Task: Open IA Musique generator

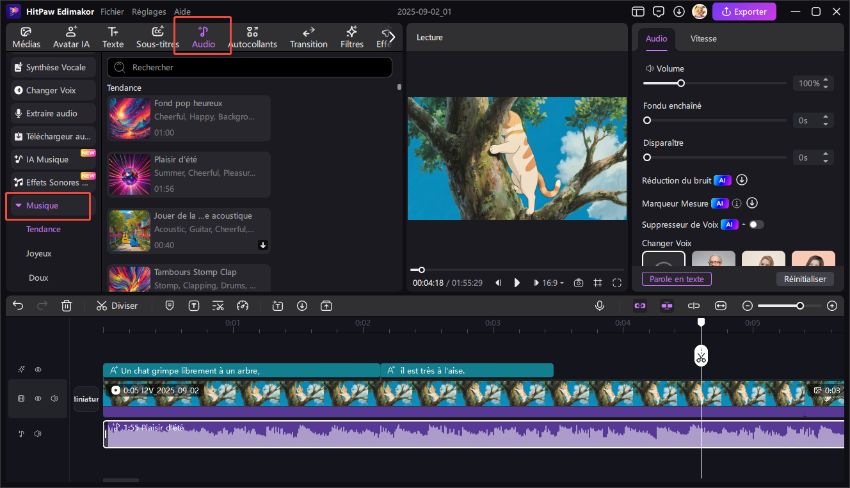Action: (52, 159)
